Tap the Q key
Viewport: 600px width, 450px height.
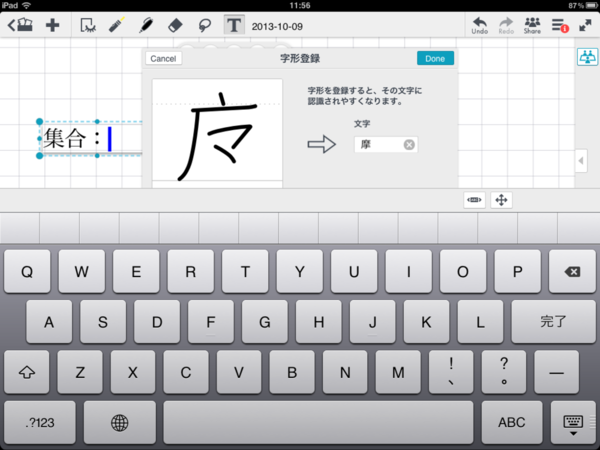27,272
